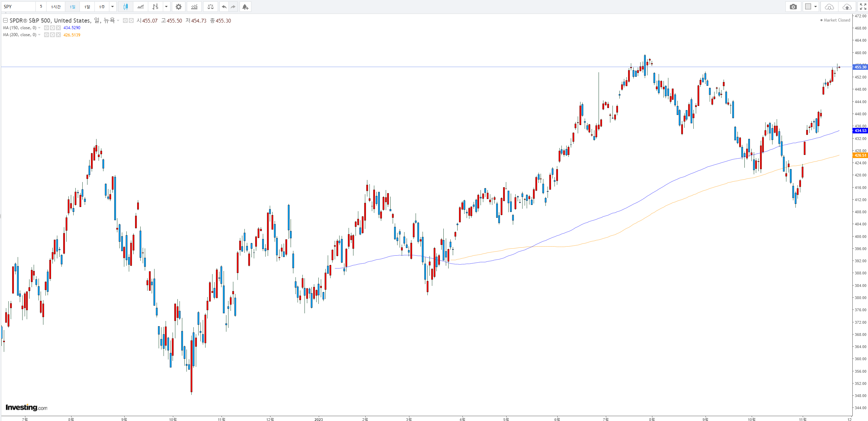Select the 1주 weekly timeframe

click(102, 7)
